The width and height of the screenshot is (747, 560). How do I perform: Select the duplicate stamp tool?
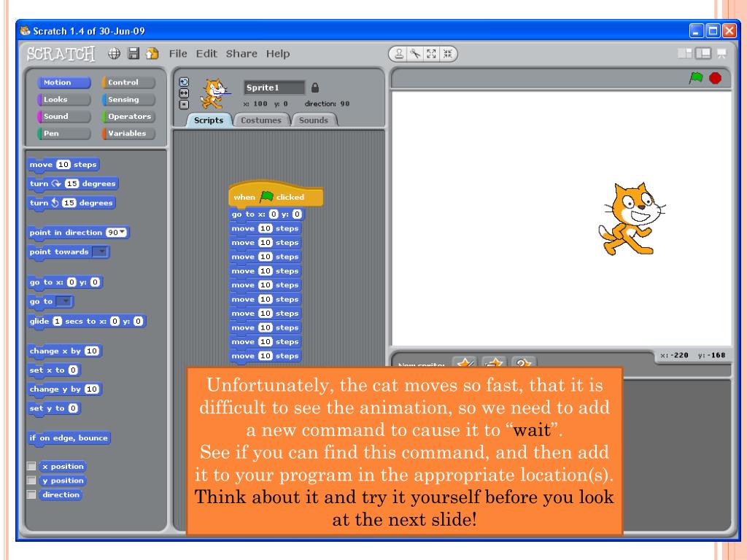399,54
